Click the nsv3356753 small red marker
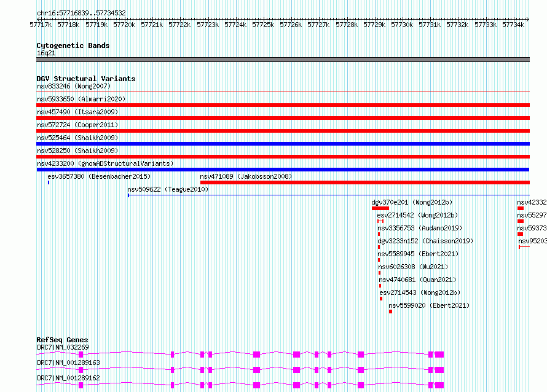The image size is (547, 392). tap(379, 234)
